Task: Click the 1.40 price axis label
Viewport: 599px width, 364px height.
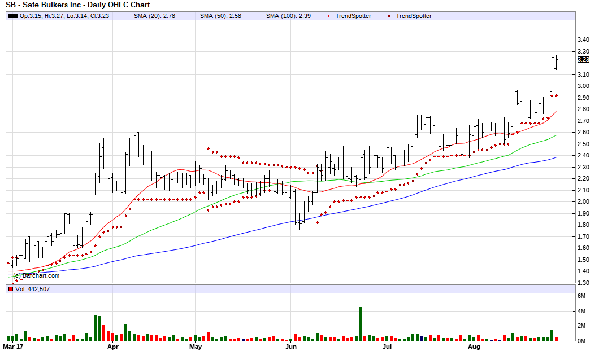Action: tap(583, 271)
